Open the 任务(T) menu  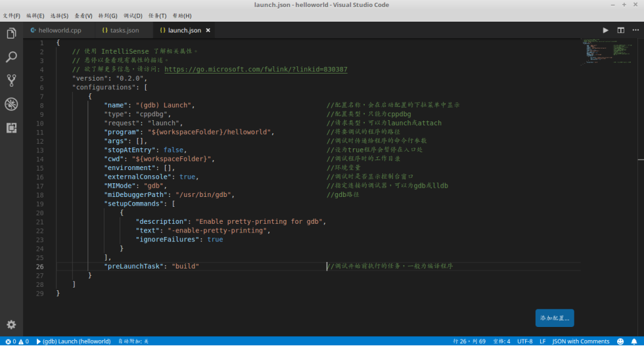[157, 16]
